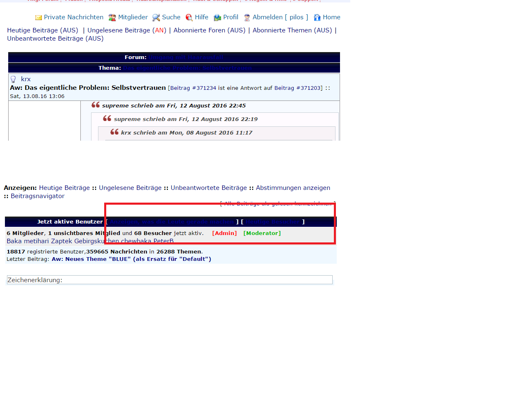Click the Mitglieder people icon
The width and height of the screenshot is (525, 420).
112,18
